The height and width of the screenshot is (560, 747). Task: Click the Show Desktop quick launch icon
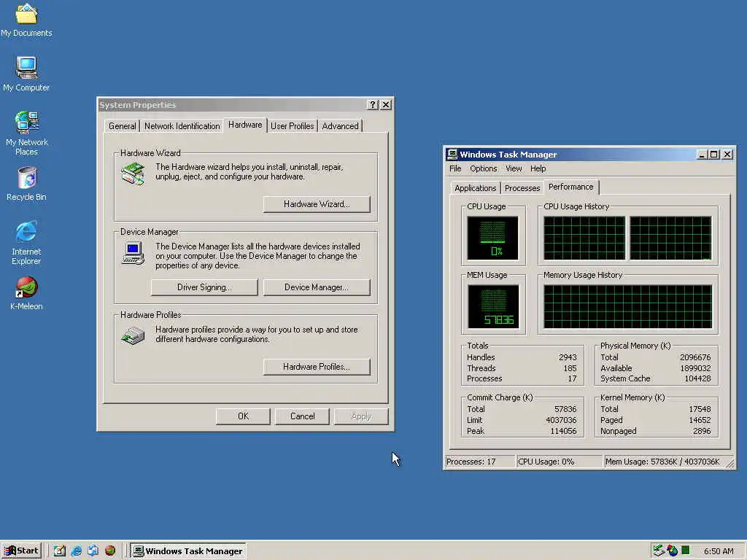pos(59,551)
